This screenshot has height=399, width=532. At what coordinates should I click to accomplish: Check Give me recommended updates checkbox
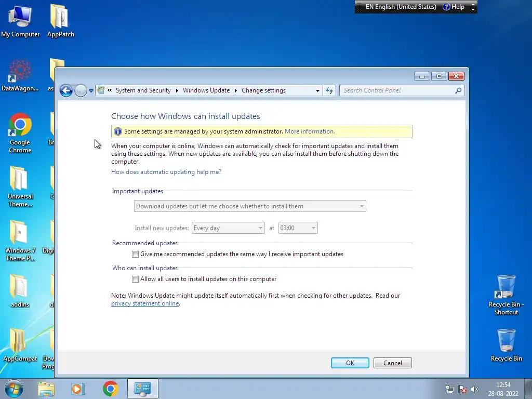(x=136, y=254)
